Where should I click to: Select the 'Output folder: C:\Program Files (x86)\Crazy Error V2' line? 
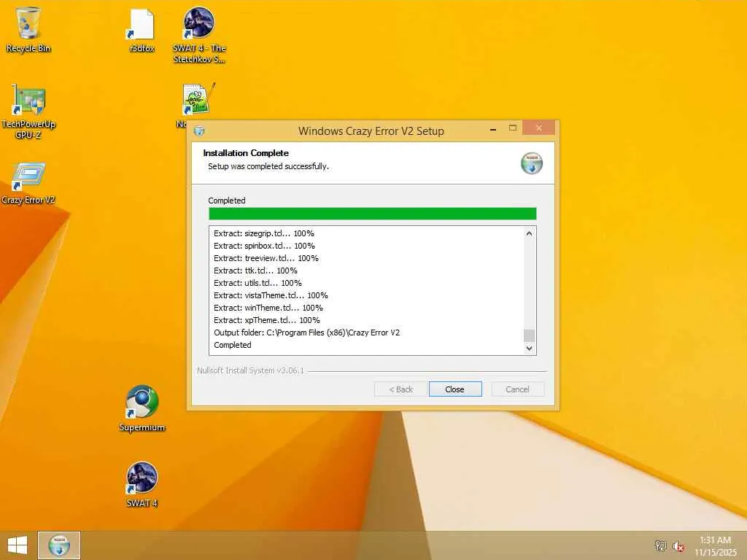(x=307, y=332)
